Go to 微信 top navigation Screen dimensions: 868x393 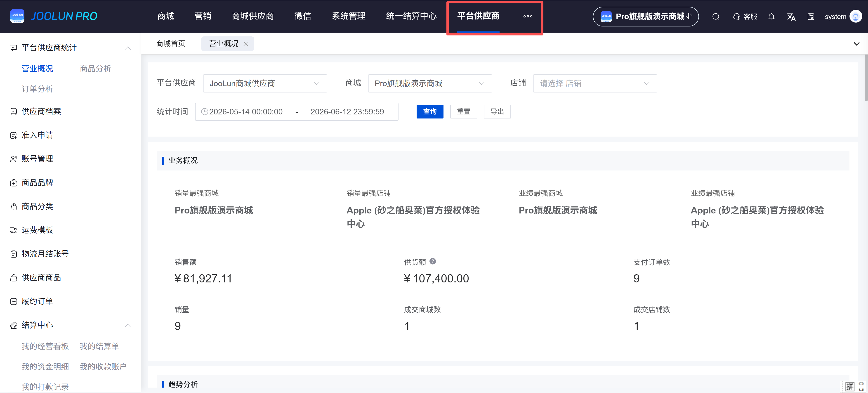tap(303, 16)
